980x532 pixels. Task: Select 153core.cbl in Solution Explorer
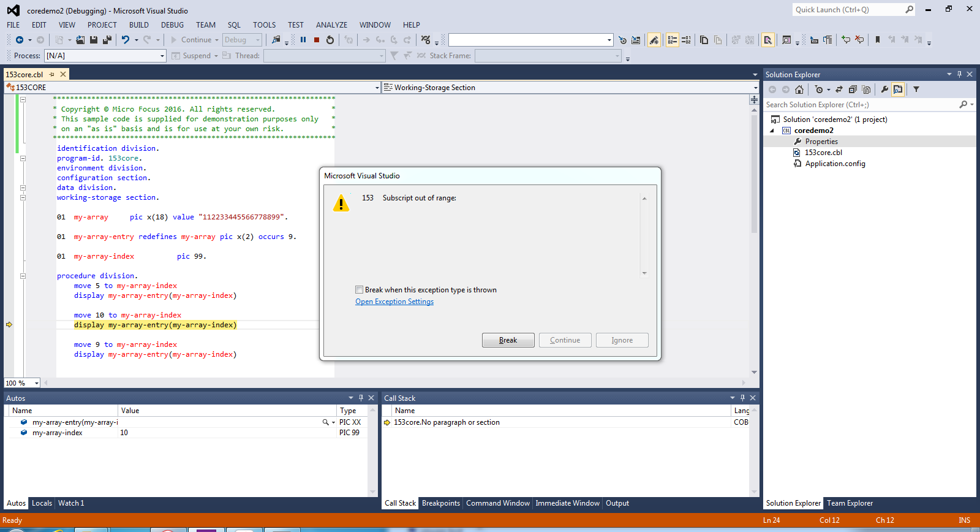coord(823,153)
